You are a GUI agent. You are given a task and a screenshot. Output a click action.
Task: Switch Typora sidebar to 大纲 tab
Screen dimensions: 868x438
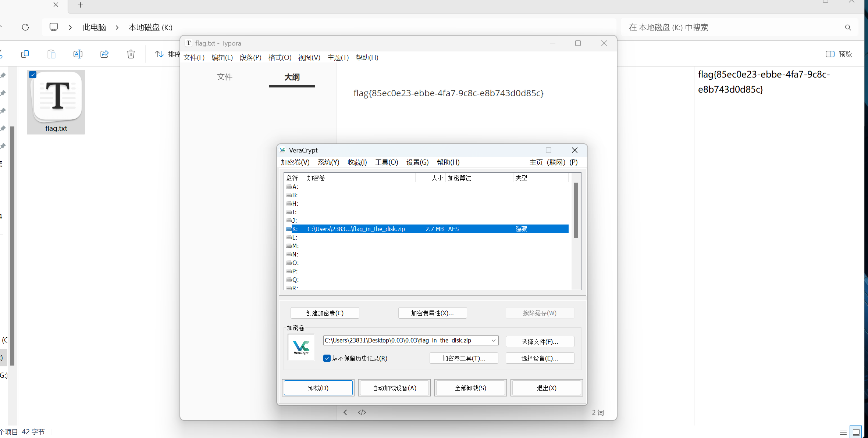pos(292,77)
